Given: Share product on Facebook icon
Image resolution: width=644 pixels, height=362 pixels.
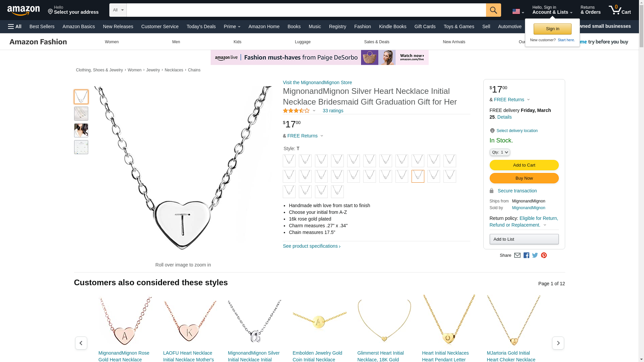Looking at the screenshot, I should tap(526, 255).
